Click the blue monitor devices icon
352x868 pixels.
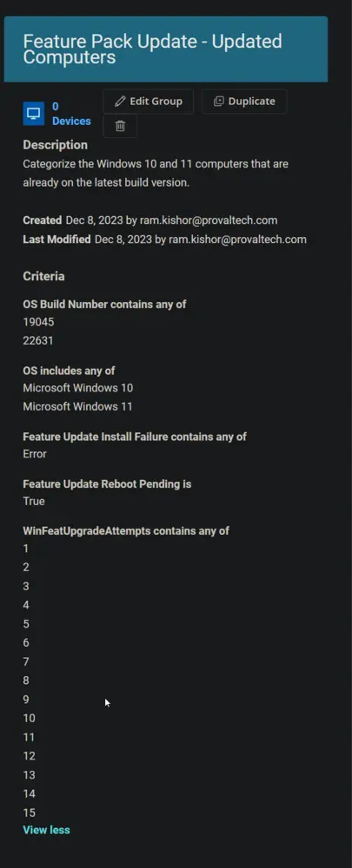[x=34, y=114]
